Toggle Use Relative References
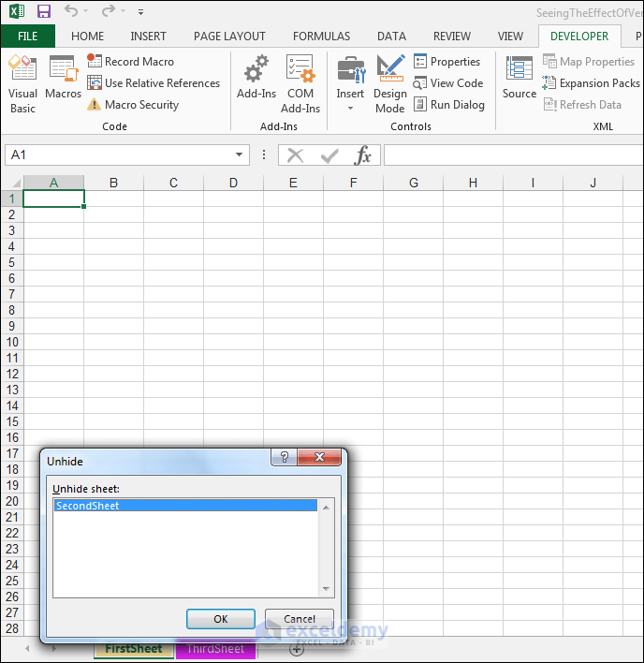Image resolution: width=644 pixels, height=663 pixels. click(x=154, y=82)
